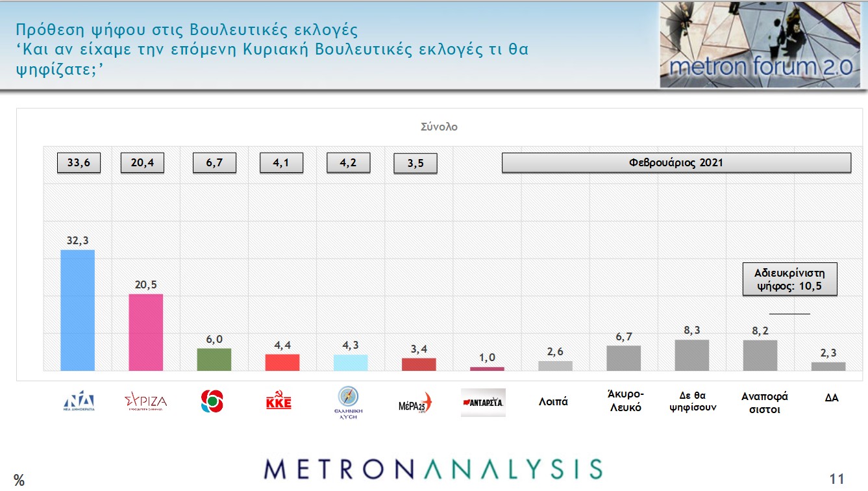
Task: Click the 20,4 previous-value box
Action: pos(142,163)
